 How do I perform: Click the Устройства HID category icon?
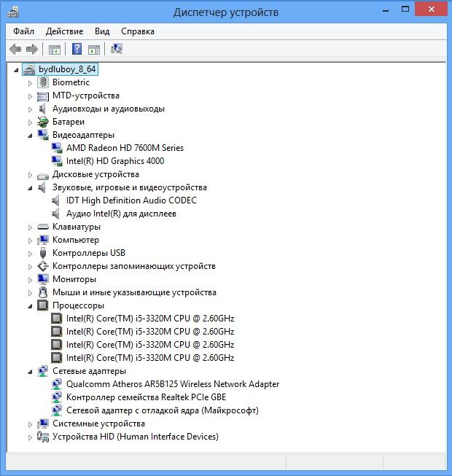[43, 437]
